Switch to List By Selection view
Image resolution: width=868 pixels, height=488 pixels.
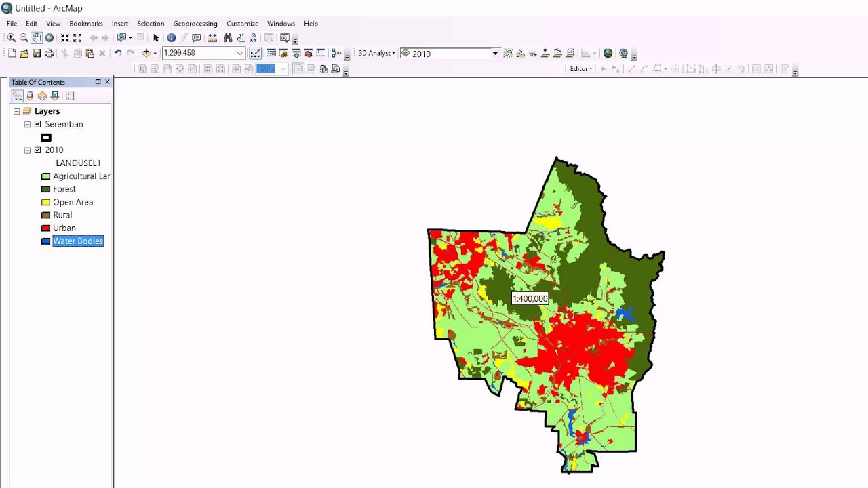[x=55, y=96]
